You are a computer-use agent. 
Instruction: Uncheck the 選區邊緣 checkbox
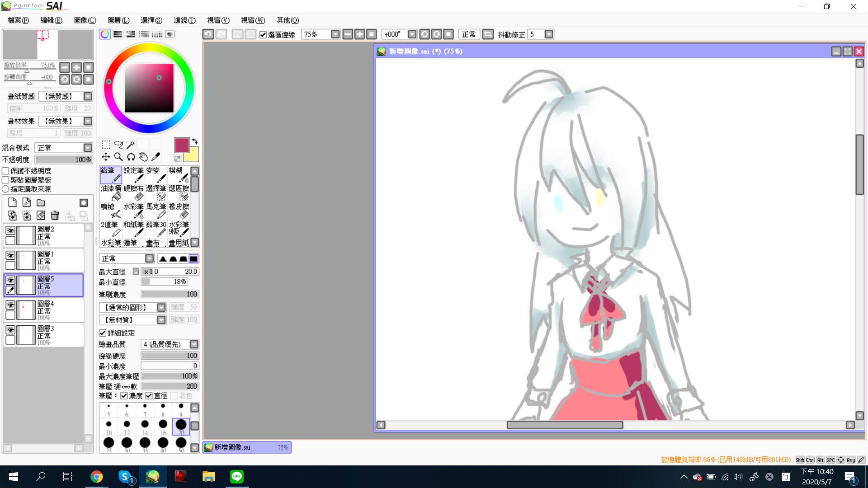pos(263,35)
